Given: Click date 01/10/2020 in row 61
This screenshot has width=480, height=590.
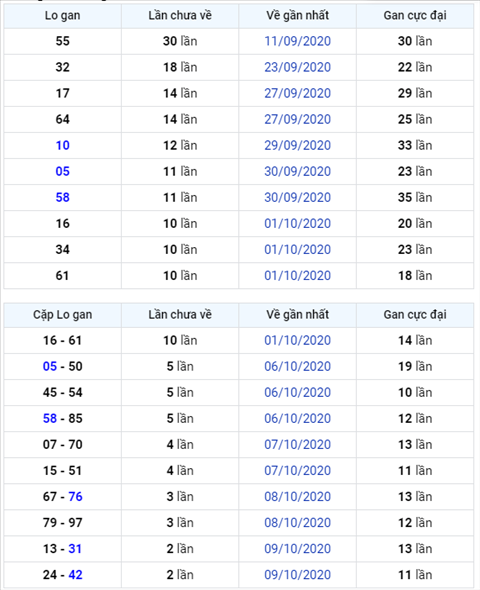Looking at the screenshot, I should (297, 275).
